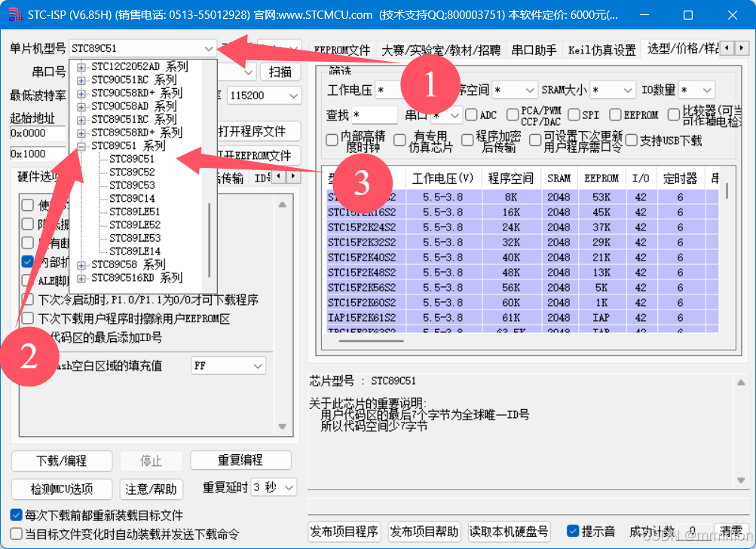The height and width of the screenshot is (549, 756).
Task: Click the 重复编程 button
Action: [240, 460]
